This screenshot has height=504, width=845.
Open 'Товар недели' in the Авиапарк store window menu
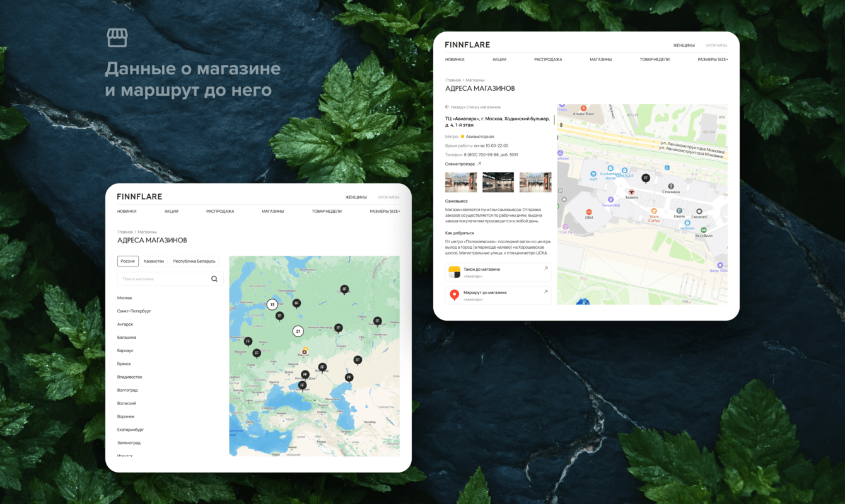[655, 59]
